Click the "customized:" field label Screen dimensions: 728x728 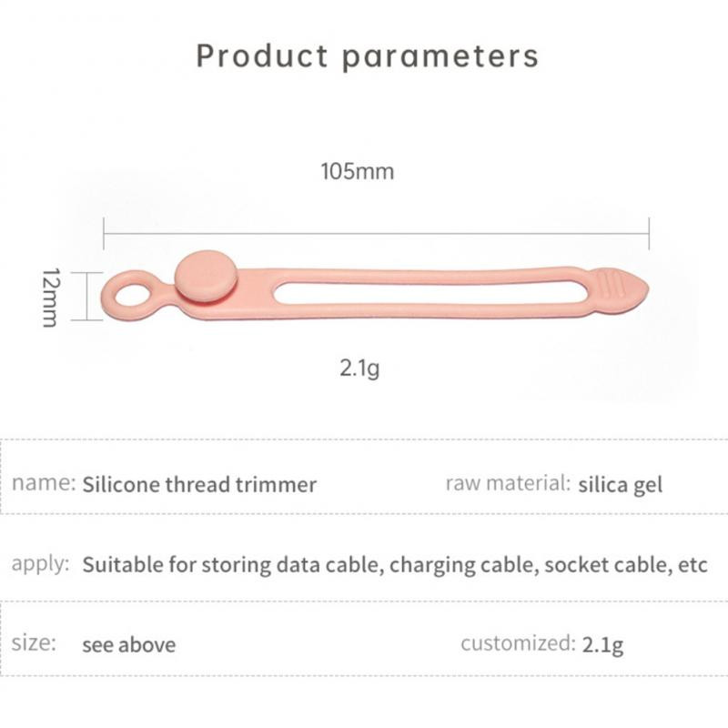click(518, 644)
